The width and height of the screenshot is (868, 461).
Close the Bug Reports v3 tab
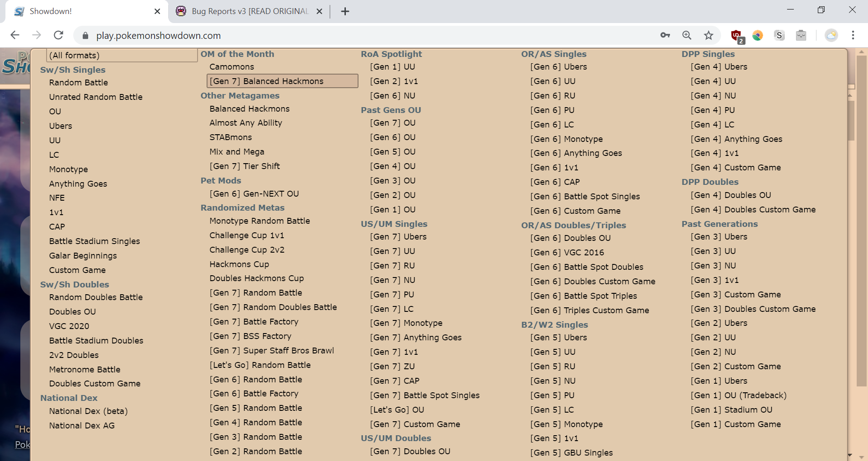tap(319, 11)
